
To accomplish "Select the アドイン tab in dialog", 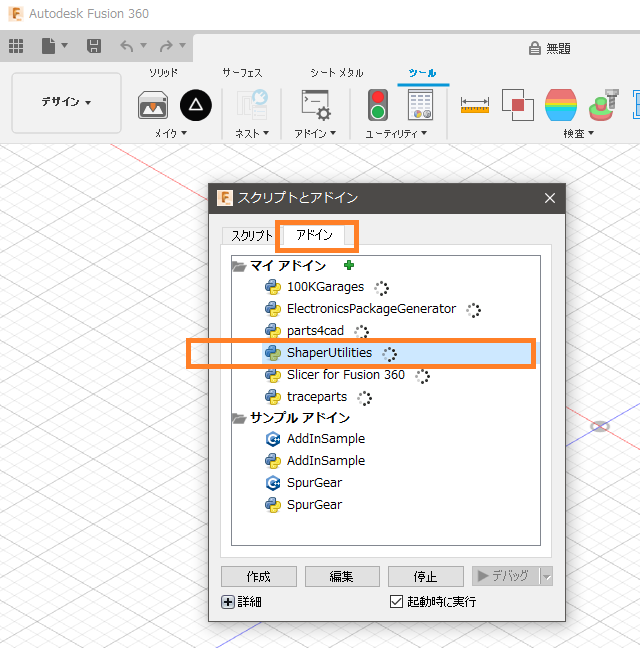I will click(314, 235).
